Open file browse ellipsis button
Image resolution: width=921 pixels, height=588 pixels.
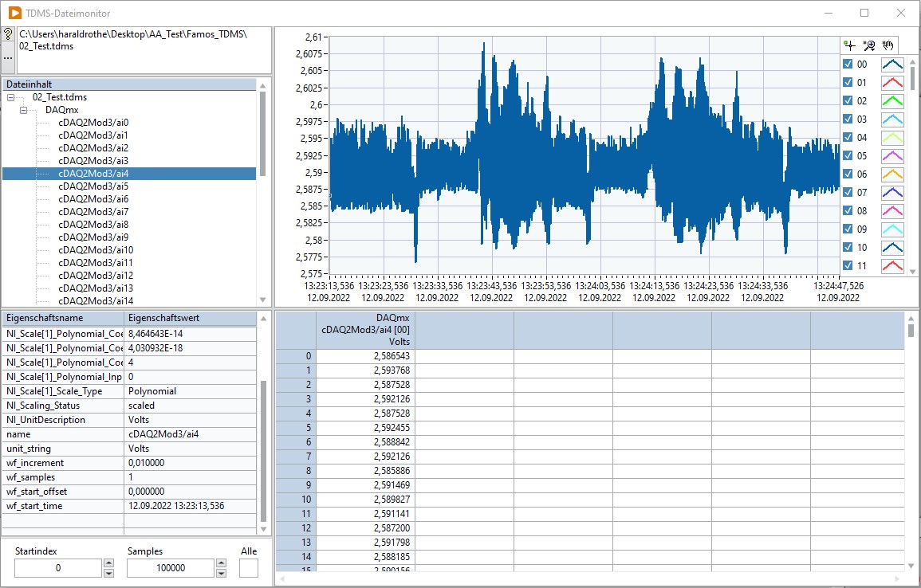[8, 57]
